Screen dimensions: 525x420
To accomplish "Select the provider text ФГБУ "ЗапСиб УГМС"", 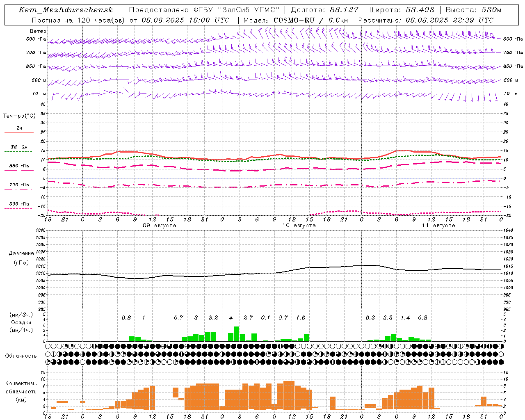I will click(236, 10).
